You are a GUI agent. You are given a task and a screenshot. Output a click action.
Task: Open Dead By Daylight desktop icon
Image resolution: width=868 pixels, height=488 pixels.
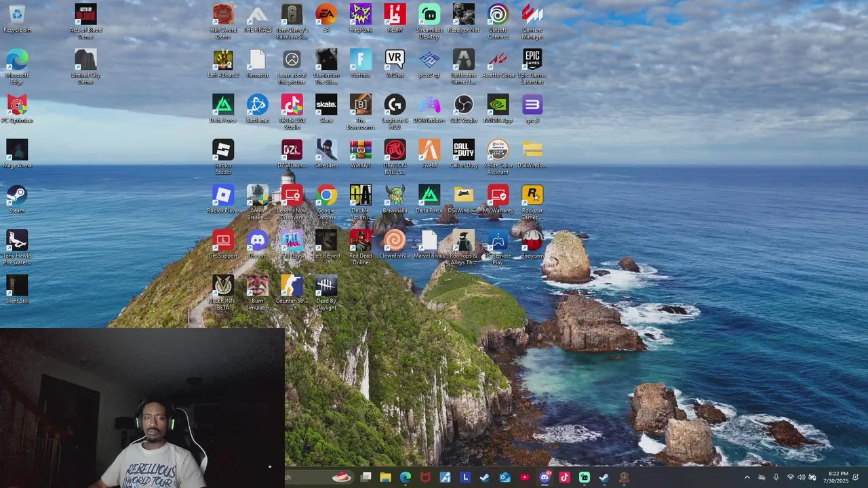coord(326,293)
